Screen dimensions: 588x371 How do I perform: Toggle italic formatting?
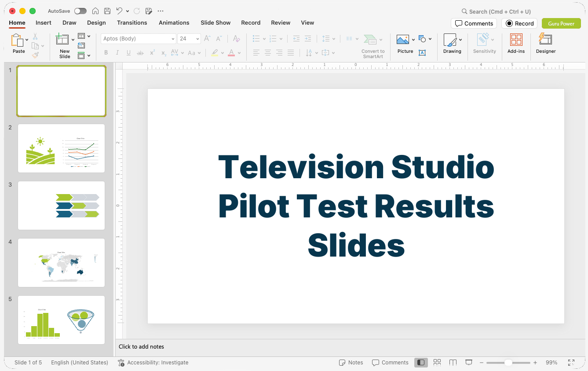click(117, 53)
